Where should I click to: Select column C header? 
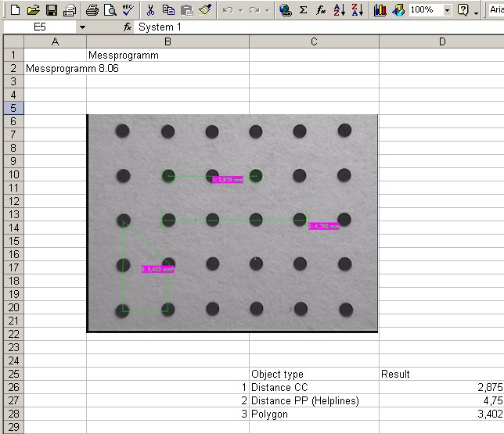pos(314,41)
